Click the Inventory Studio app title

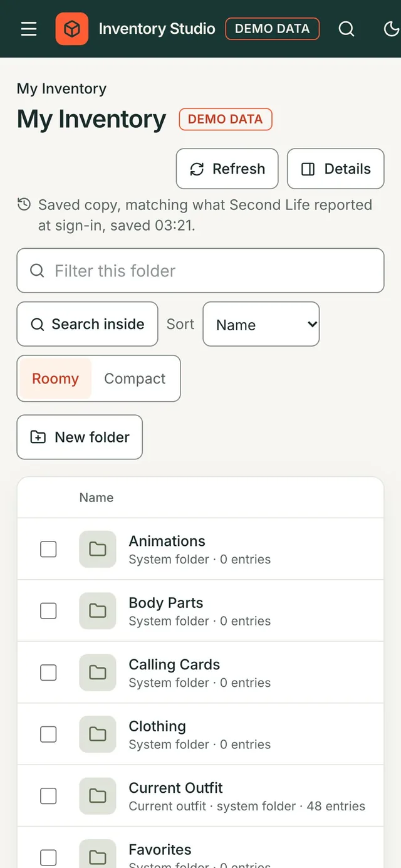(x=157, y=29)
